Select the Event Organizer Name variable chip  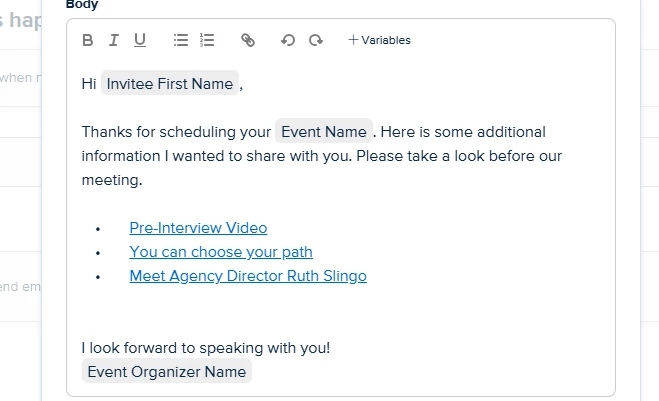(166, 372)
